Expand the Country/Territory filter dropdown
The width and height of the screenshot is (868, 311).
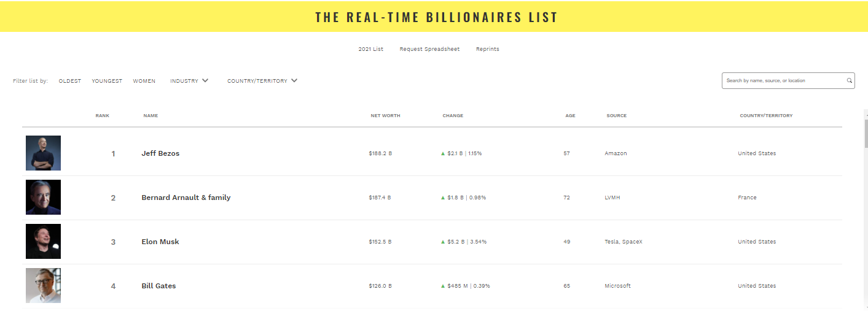[262, 80]
